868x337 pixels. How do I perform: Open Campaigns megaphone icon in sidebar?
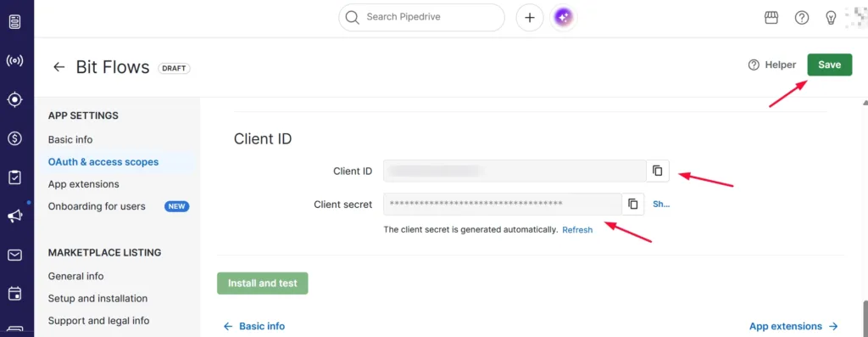coord(15,216)
